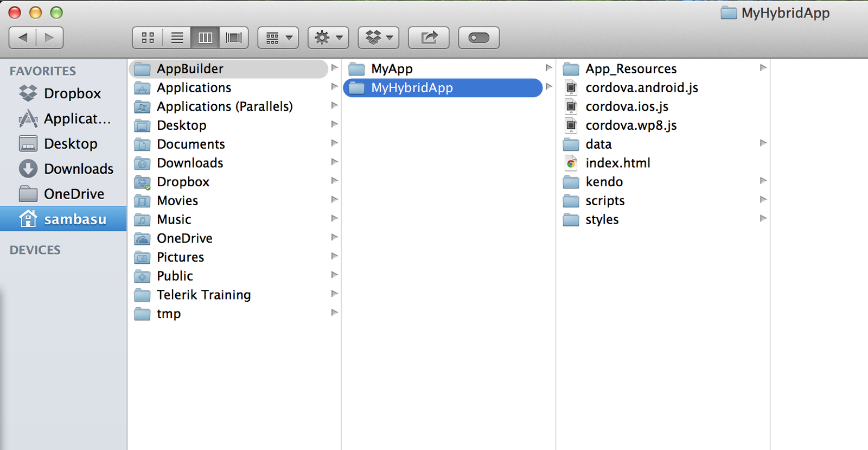Click the Share toolbar button
Image resolution: width=868 pixels, height=450 pixels.
pyautogui.click(x=429, y=37)
